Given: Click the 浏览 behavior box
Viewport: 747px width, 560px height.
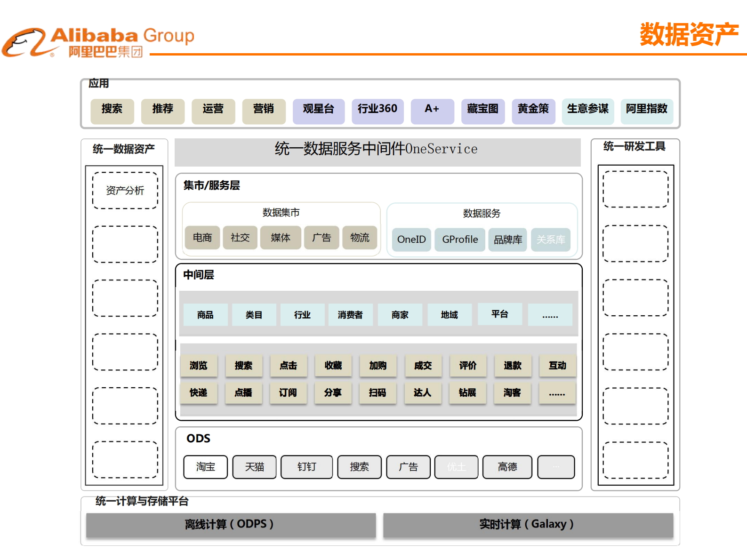Looking at the screenshot, I should click(x=199, y=366).
